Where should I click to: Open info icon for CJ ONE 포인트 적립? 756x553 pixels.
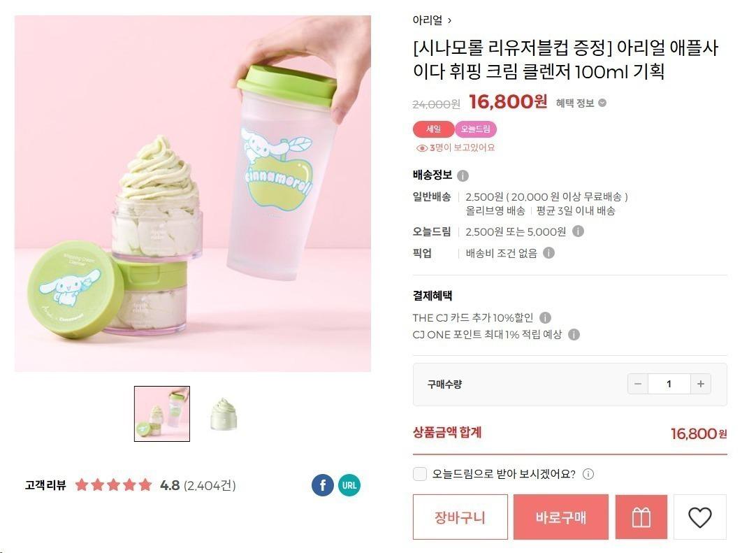tap(574, 334)
